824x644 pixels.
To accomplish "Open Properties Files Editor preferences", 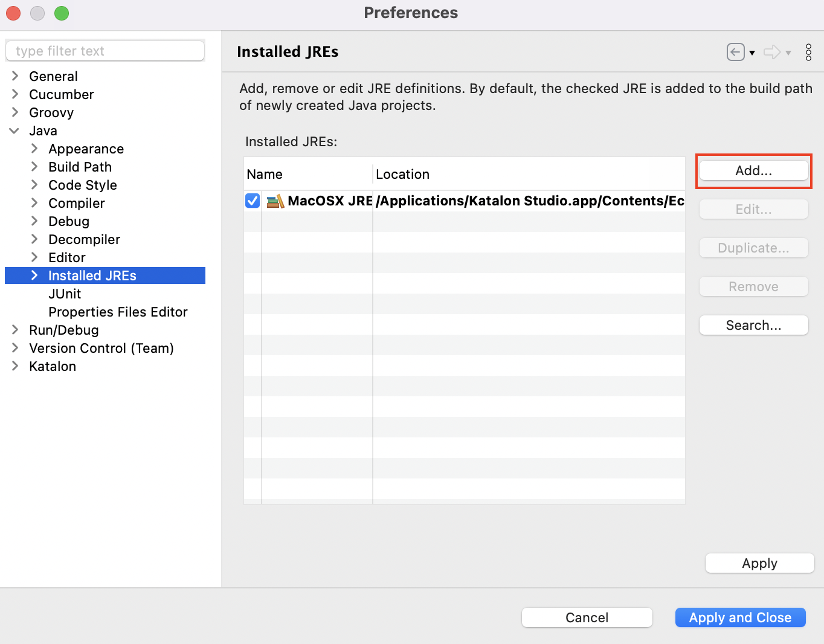I will click(x=118, y=312).
